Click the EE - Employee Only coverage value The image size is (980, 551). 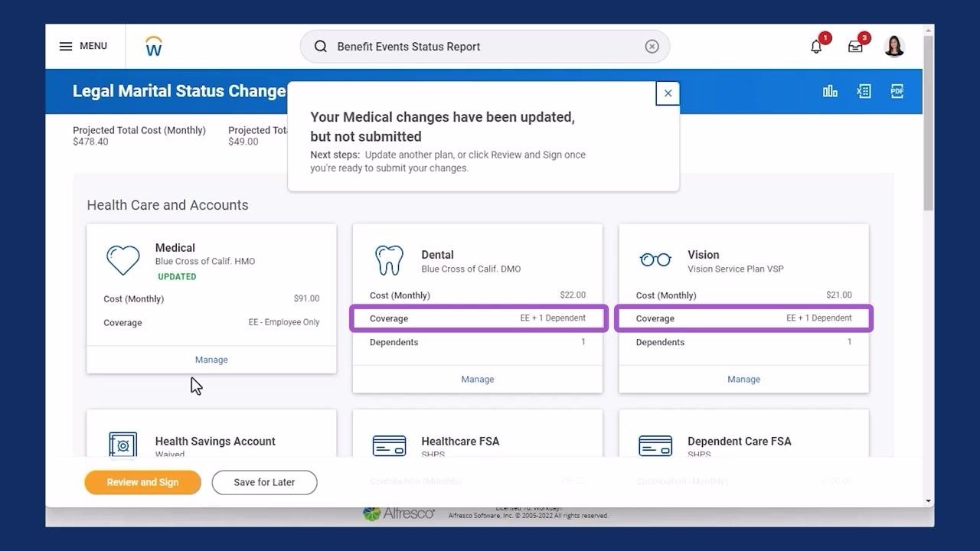284,322
